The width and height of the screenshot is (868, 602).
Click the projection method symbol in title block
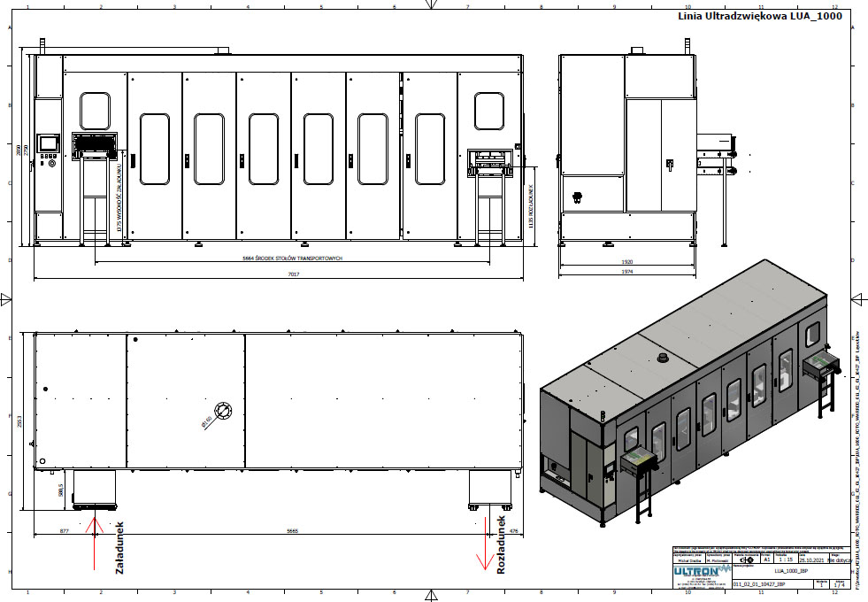(745, 560)
